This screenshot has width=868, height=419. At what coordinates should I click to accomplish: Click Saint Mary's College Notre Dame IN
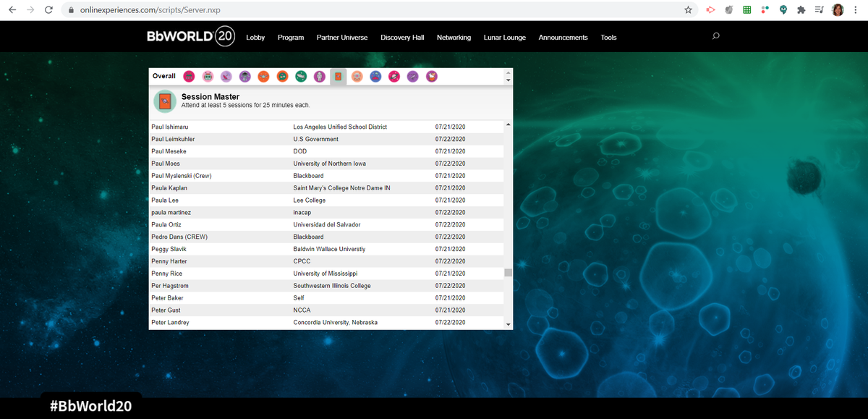(341, 188)
